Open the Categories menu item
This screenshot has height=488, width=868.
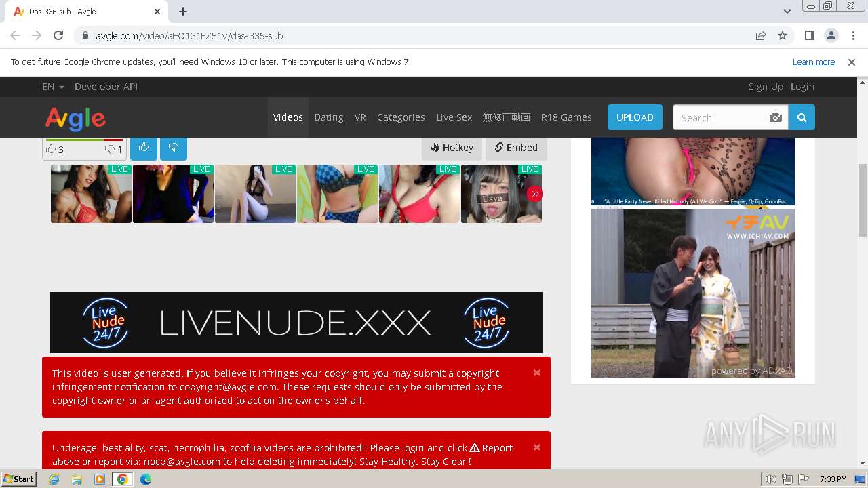(x=401, y=117)
